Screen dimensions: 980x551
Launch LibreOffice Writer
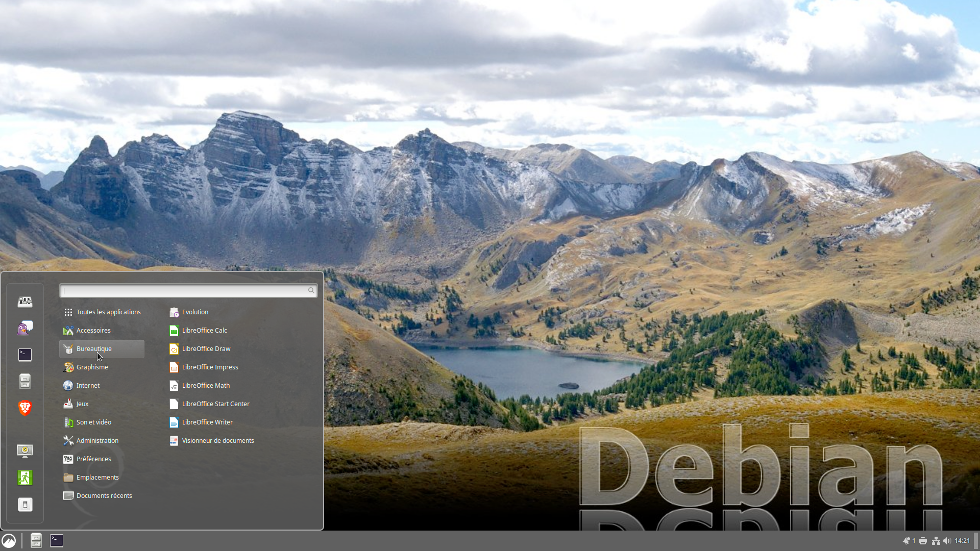[207, 422]
